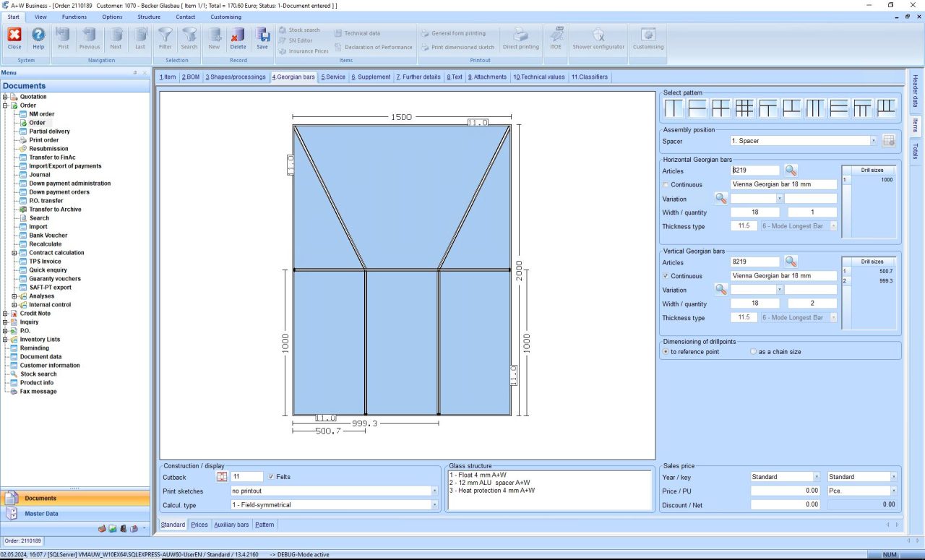
Task: Select the 'as a chain size' option
Action: (x=754, y=352)
